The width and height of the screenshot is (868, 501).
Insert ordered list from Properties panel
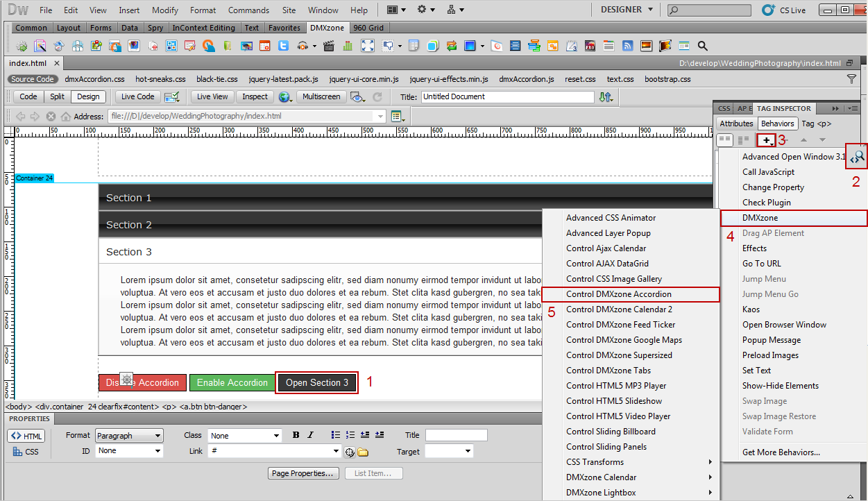click(x=350, y=435)
